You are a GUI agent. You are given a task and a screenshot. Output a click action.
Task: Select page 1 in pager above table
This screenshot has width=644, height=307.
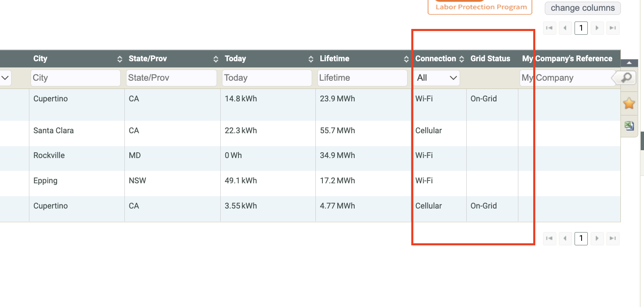point(581,28)
